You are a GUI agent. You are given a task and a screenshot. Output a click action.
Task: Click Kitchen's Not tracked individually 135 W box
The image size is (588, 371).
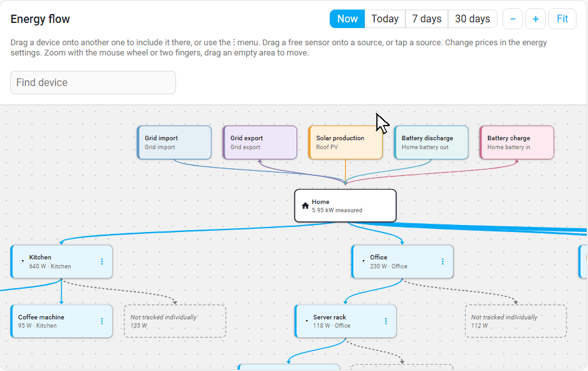coord(175,321)
